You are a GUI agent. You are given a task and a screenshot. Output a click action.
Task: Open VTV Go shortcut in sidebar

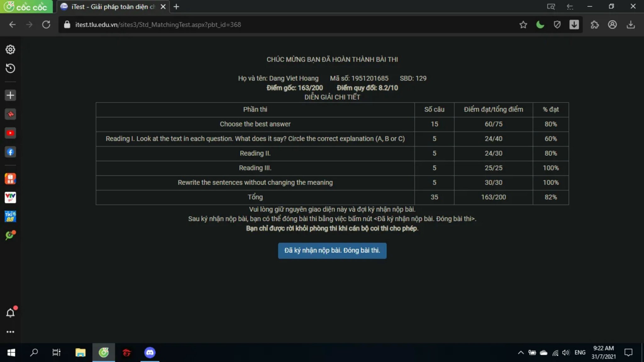[10, 198]
